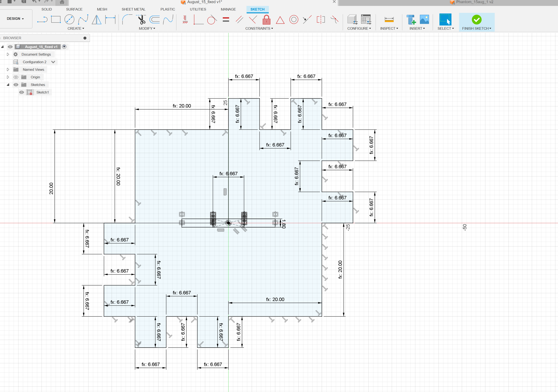Activate August_15_fixed v1 component radio button
This screenshot has width=558, height=392.
pos(64,47)
